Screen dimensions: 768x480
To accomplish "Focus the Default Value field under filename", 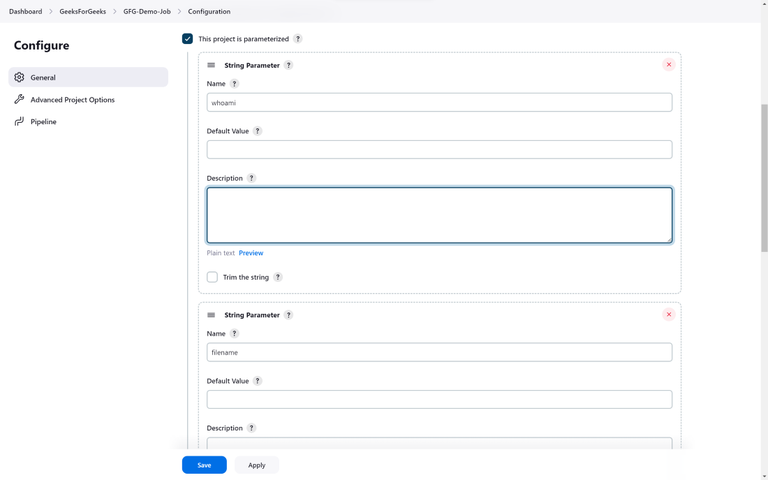I will tap(439, 399).
